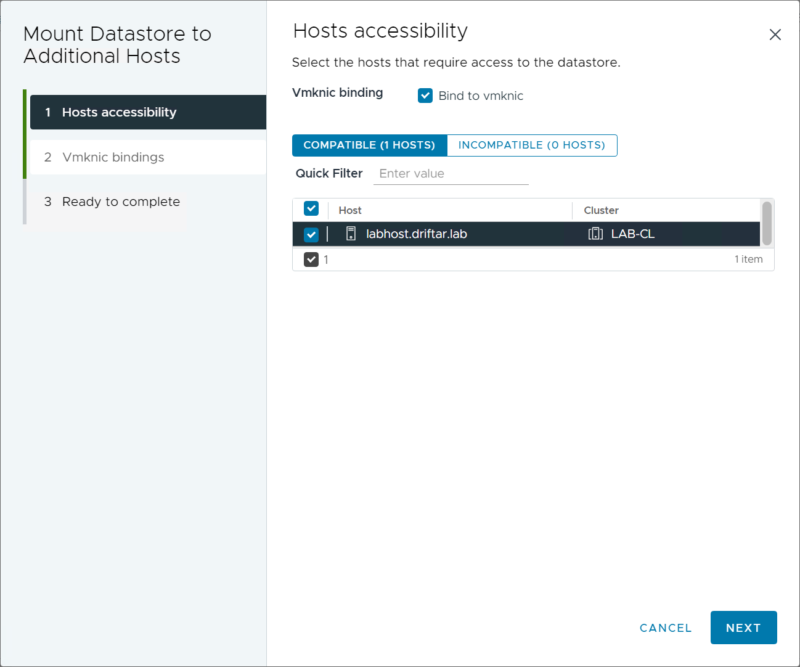
Task: Close the Mount Datastore dialog
Action: (775, 35)
